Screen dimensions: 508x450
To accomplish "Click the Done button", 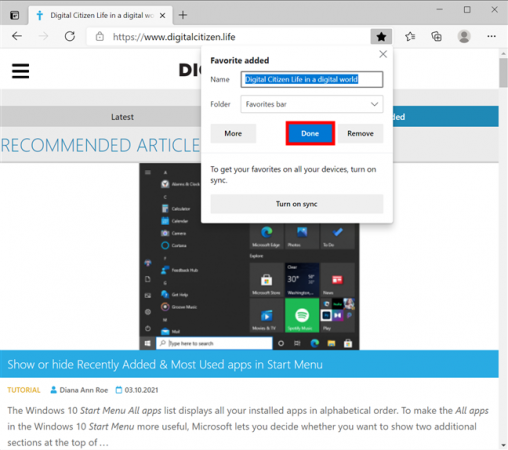I will [x=310, y=133].
